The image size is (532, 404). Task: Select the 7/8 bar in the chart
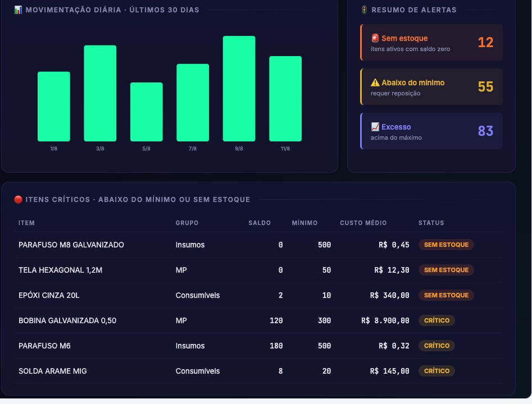point(193,102)
